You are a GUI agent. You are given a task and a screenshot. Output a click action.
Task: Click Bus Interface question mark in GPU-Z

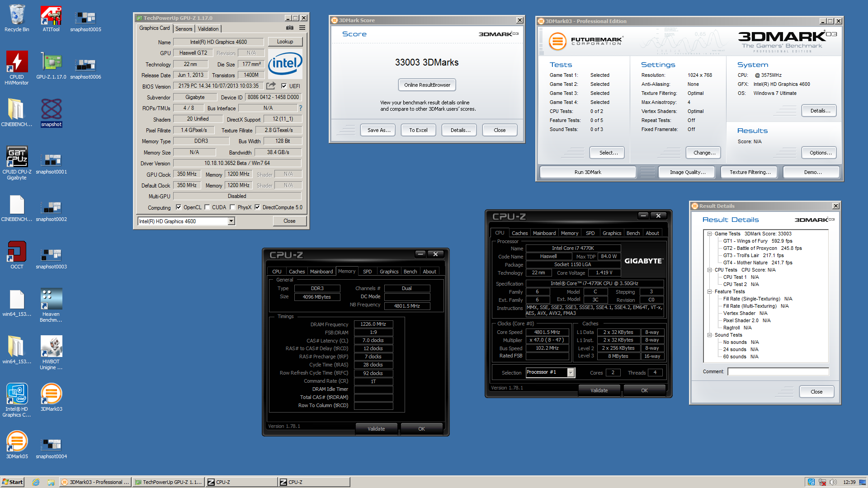[x=300, y=108]
